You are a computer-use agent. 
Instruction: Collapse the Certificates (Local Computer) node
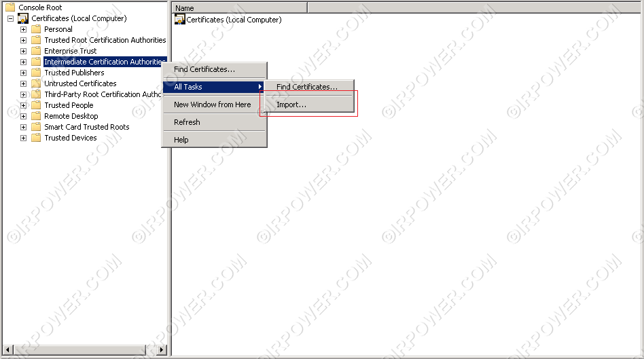pyautogui.click(x=11, y=18)
